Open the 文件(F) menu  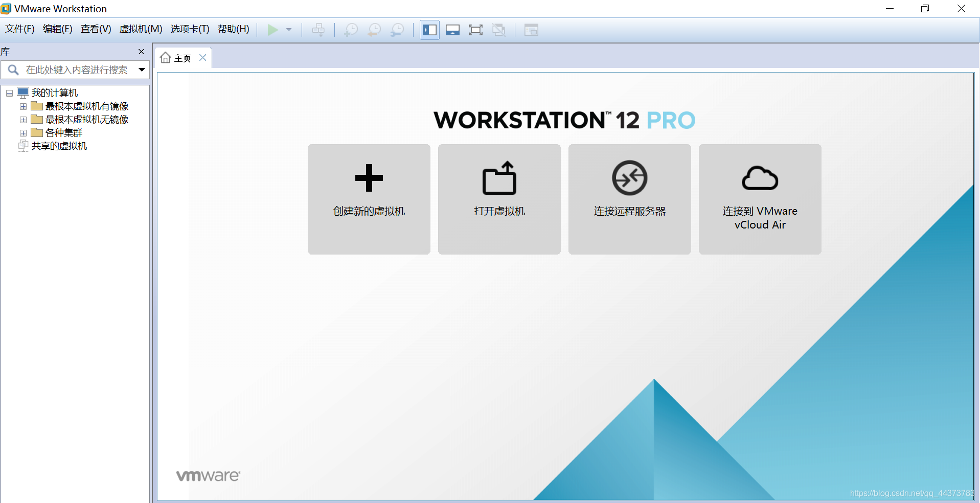pos(20,29)
